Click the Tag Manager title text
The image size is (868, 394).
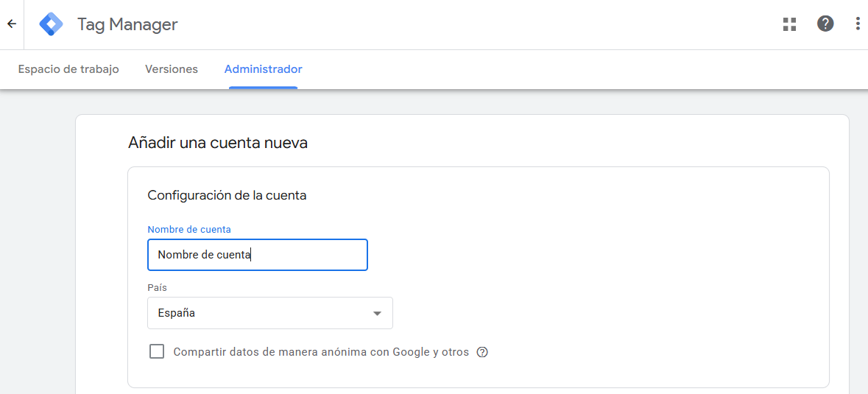pos(127,24)
